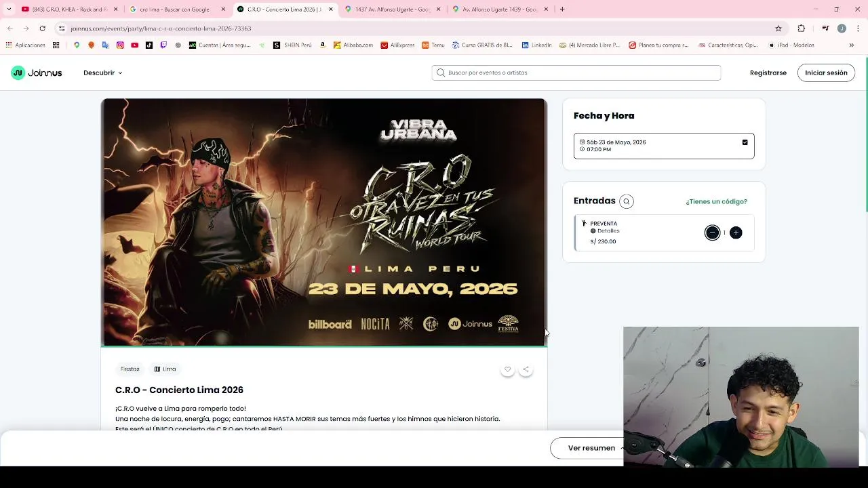Open the ChatGPT bookmark icon
868x488 pixels.
(178, 45)
